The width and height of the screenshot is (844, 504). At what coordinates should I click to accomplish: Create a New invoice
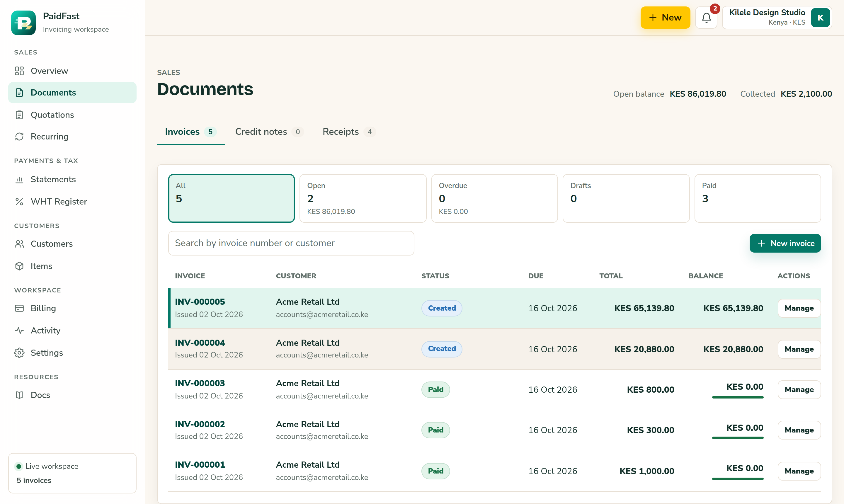click(785, 243)
